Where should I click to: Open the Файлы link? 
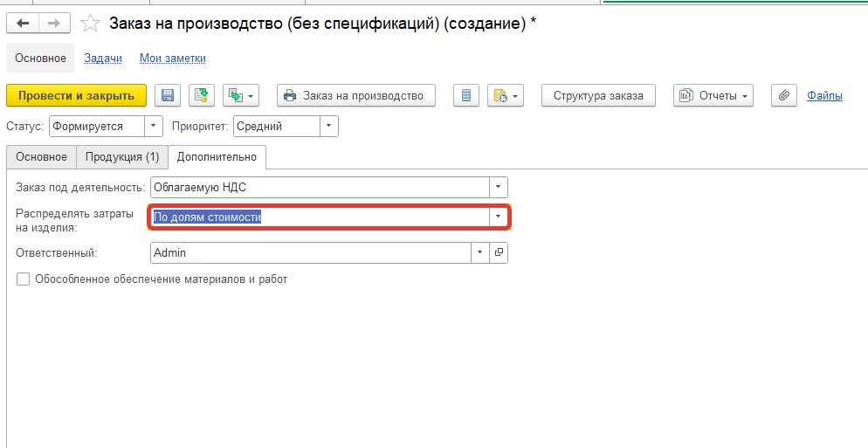pyautogui.click(x=825, y=96)
